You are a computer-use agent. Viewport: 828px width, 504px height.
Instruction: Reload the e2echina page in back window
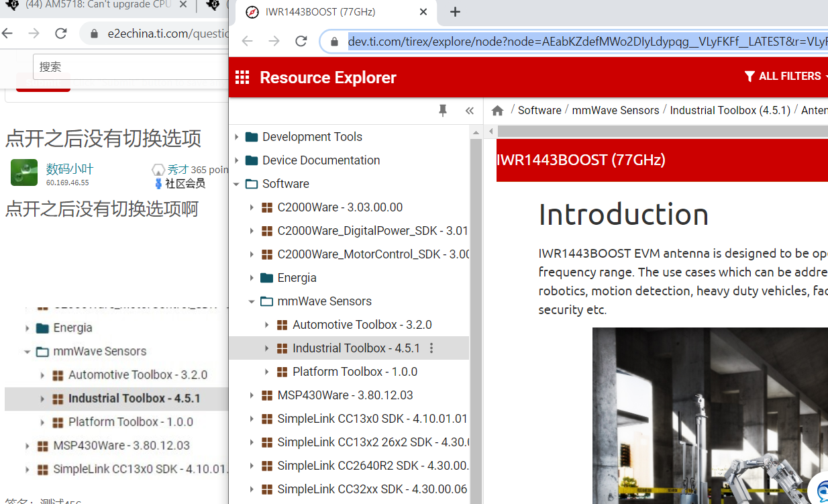point(61,33)
